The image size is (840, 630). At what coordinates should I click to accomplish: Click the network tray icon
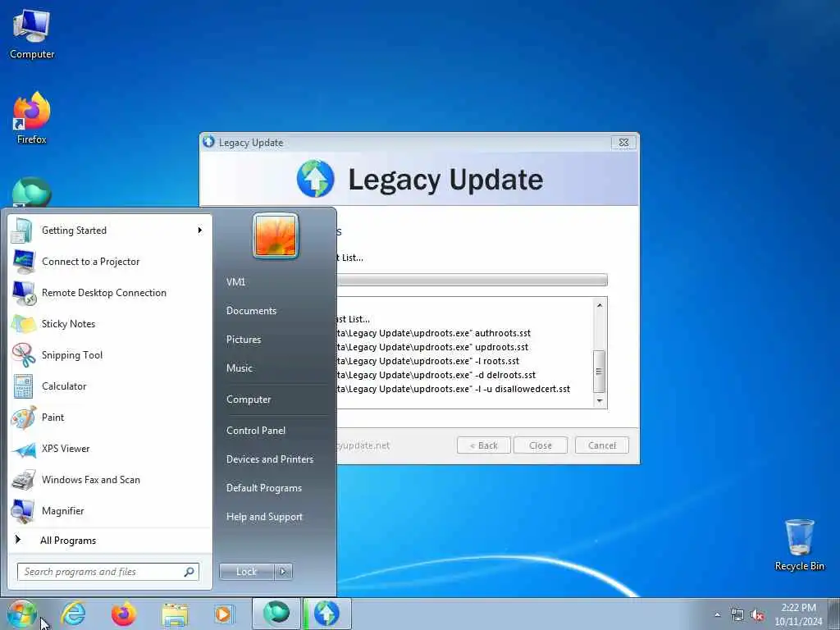click(737, 614)
